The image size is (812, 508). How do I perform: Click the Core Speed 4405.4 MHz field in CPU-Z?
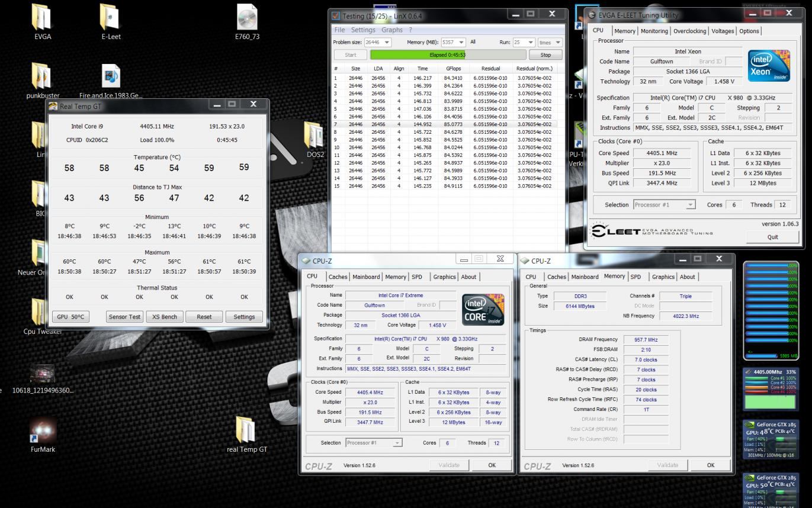(370, 392)
